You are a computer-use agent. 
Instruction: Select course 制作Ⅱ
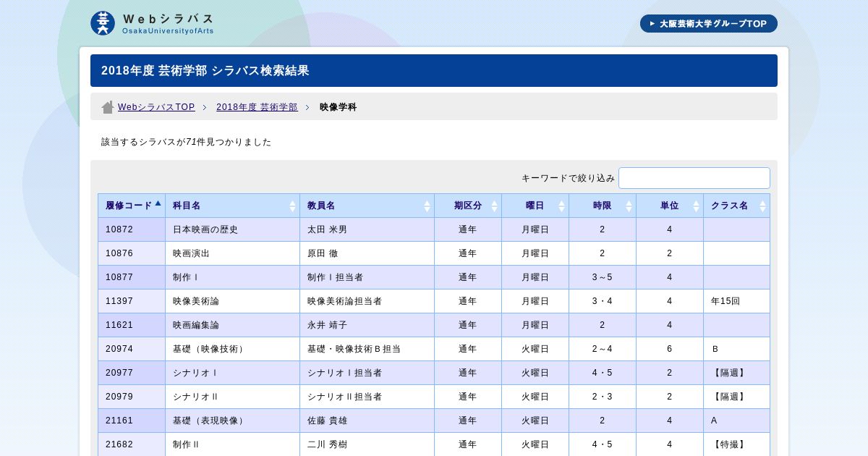click(x=186, y=444)
